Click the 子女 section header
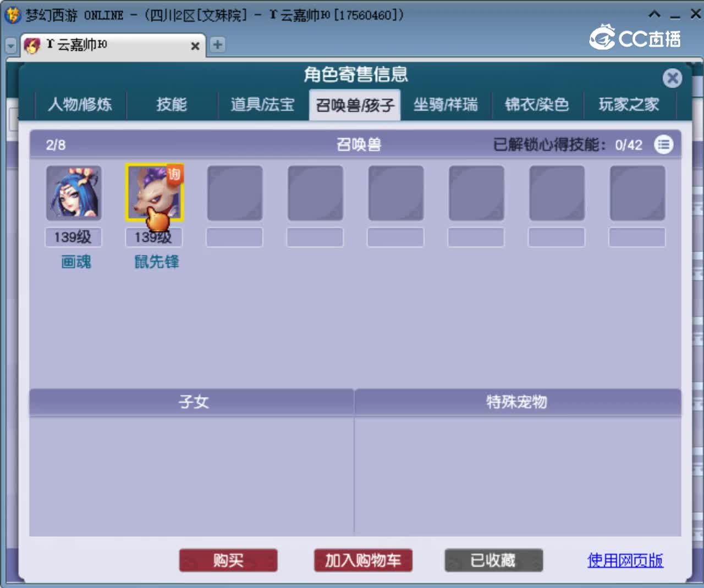 tap(193, 402)
